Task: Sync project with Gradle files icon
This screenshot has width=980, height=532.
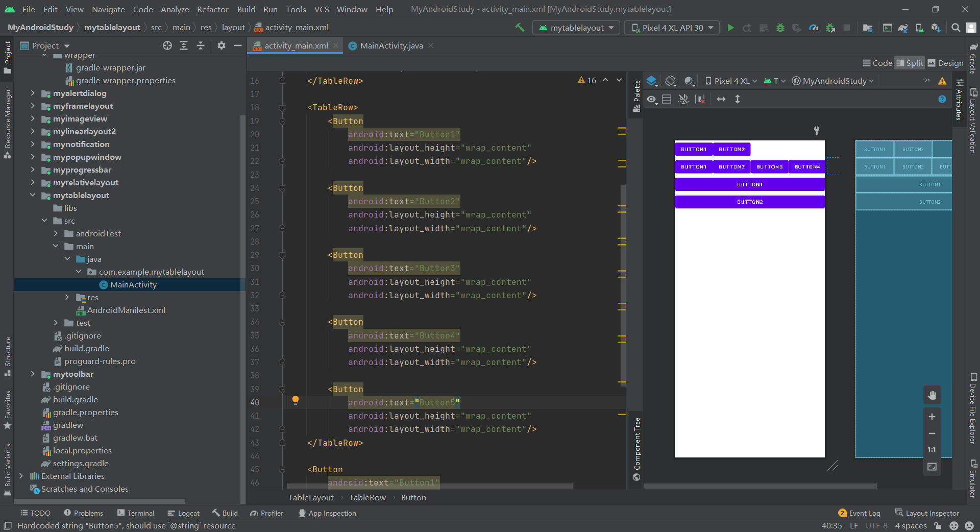Action: pos(903,28)
